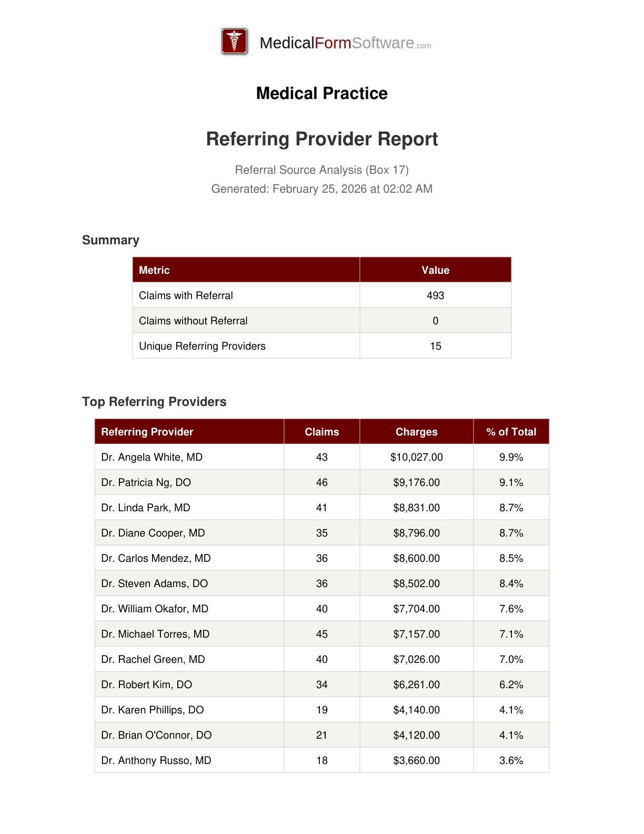Click Dr. Michael Torres, MD name
The image size is (644, 834).
coord(155,634)
